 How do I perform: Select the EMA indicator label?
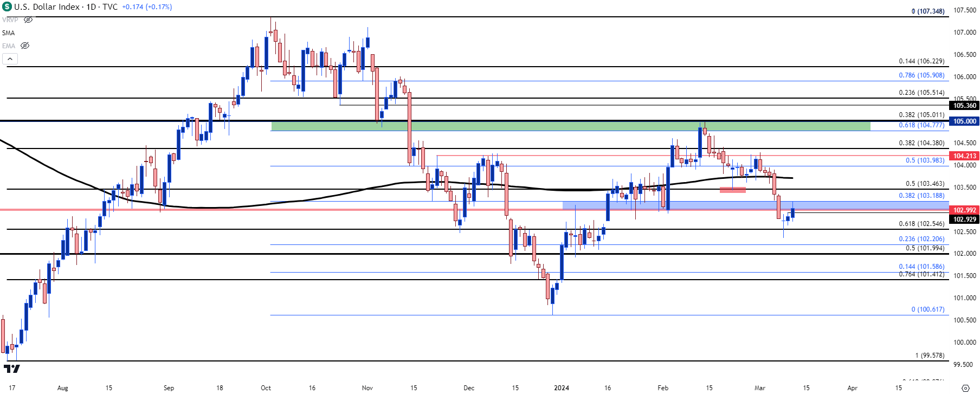pyautogui.click(x=9, y=46)
